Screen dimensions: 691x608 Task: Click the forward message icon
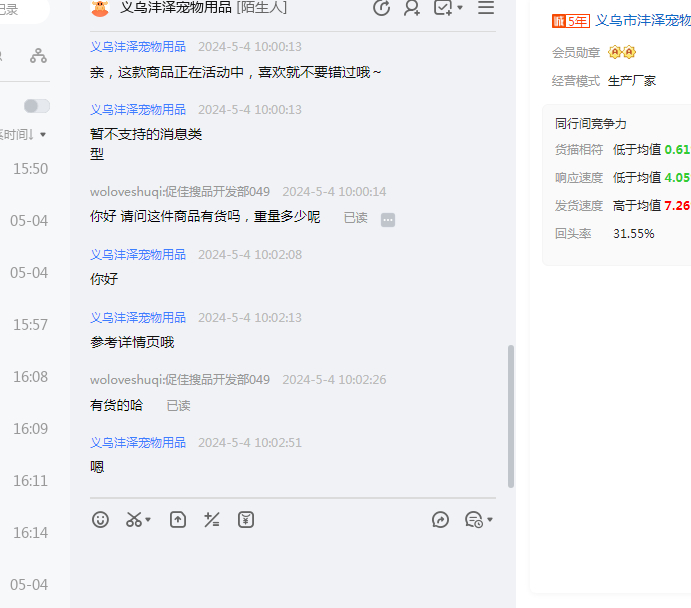[440, 520]
